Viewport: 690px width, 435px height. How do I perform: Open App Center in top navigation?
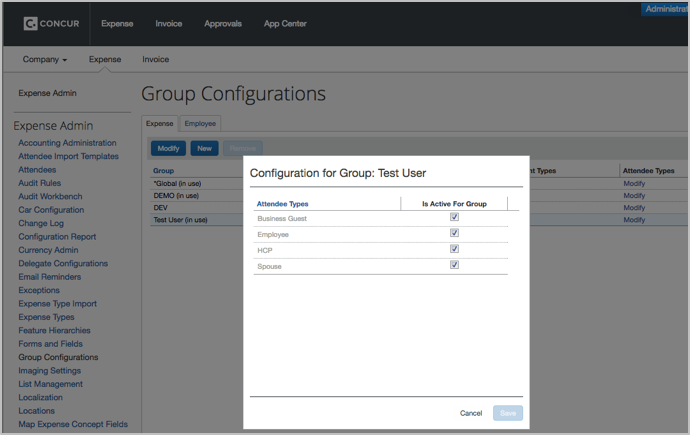pyautogui.click(x=285, y=23)
